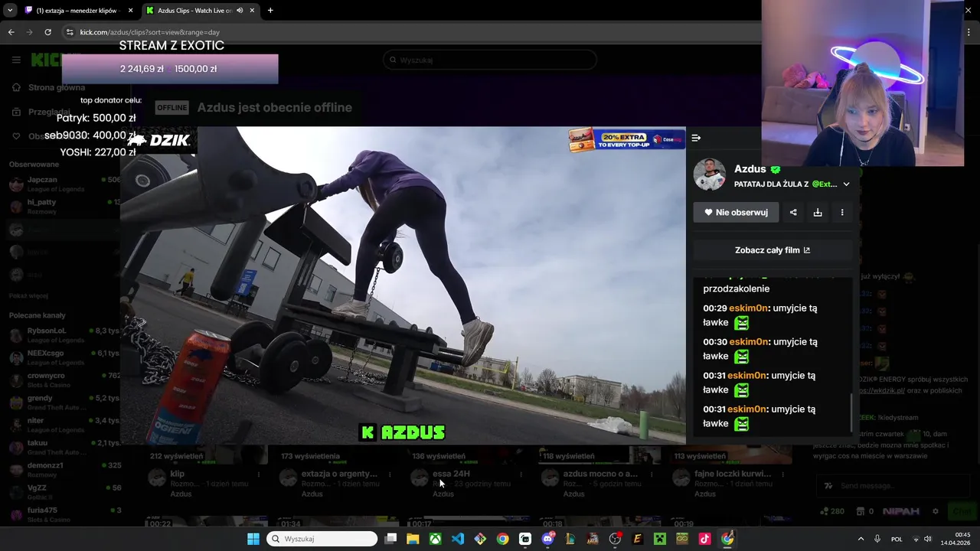980x551 pixels.
Task: Open Task View on taskbar
Action: pos(390,539)
